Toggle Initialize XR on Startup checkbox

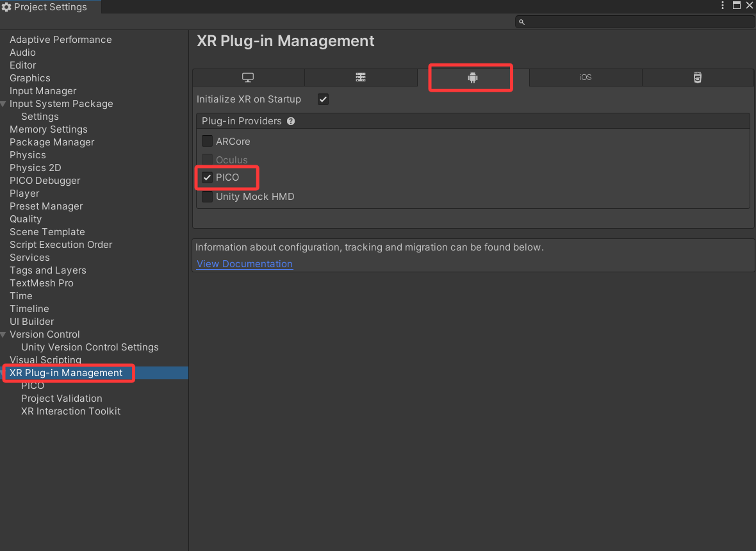[x=323, y=99]
